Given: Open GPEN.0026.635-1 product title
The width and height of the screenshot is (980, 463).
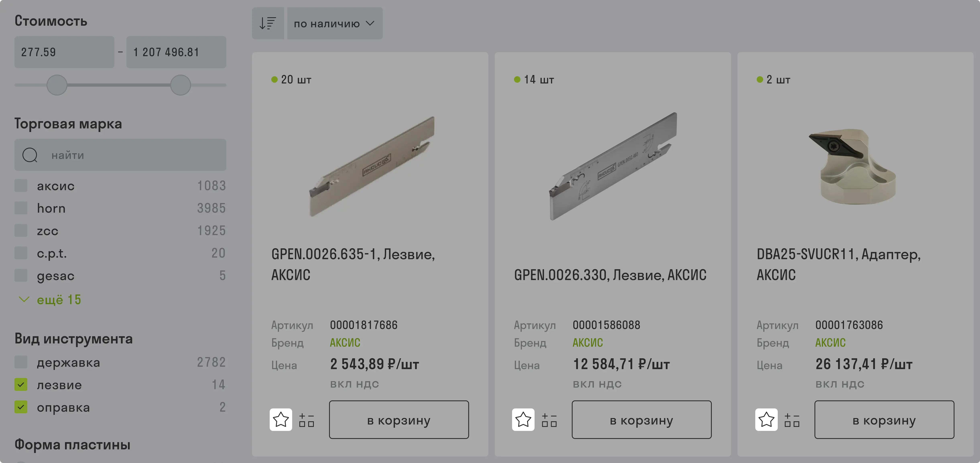Looking at the screenshot, I should pyautogui.click(x=353, y=264).
